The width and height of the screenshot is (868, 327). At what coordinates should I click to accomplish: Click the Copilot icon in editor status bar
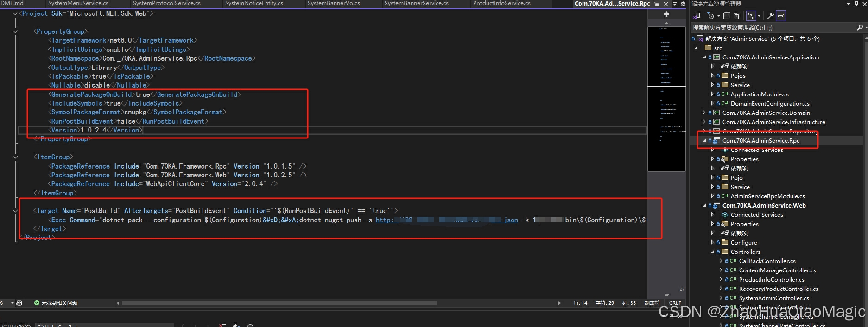[x=19, y=303]
